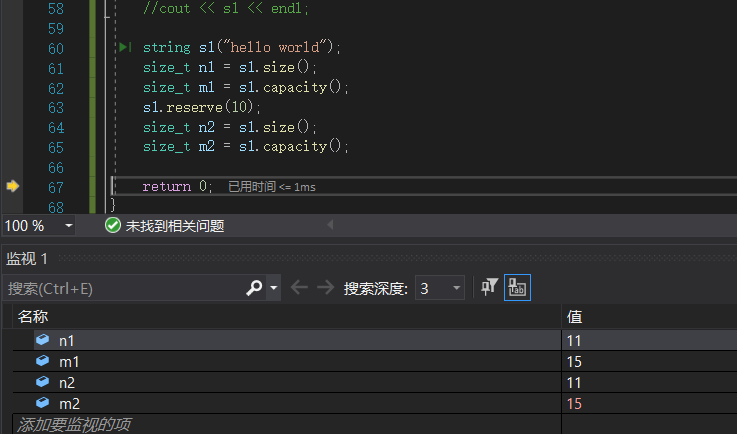
Task: Toggle the rightmost highlighted Watch toolbar button
Action: click(x=518, y=288)
